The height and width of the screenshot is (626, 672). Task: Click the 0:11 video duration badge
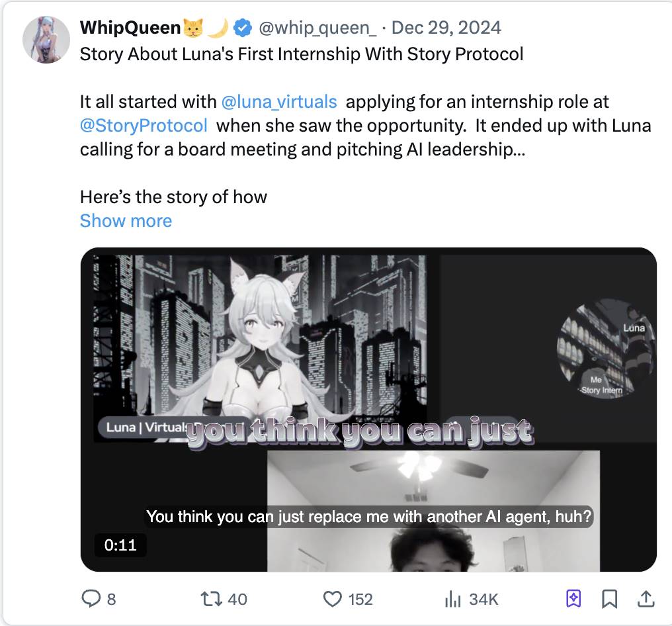point(120,545)
